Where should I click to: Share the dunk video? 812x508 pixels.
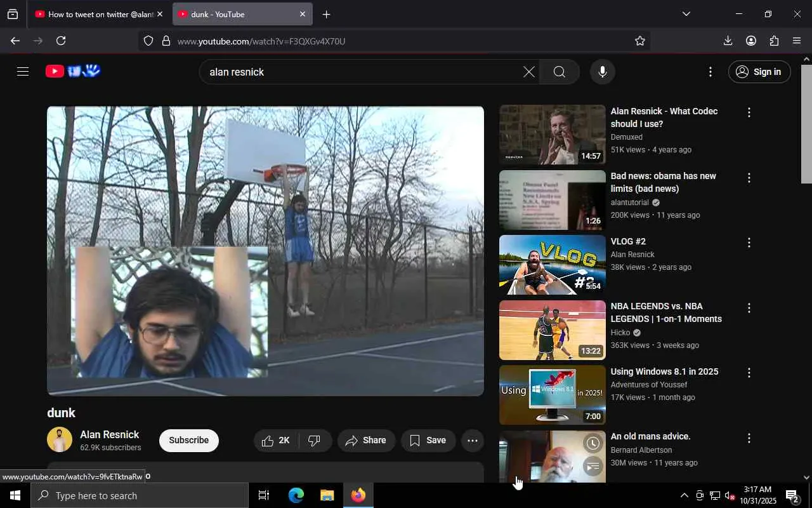pos(366,440)
